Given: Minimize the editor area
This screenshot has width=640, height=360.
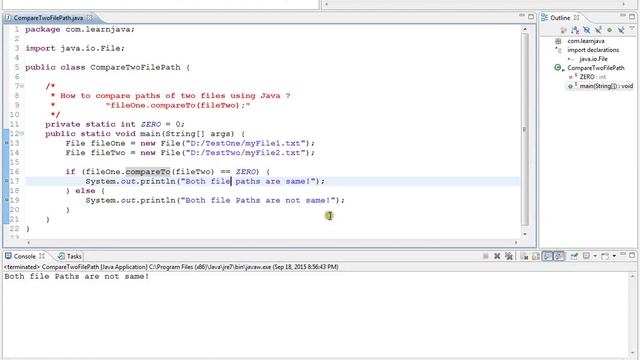Looking at the screenshot, I should tap(522, 15).
